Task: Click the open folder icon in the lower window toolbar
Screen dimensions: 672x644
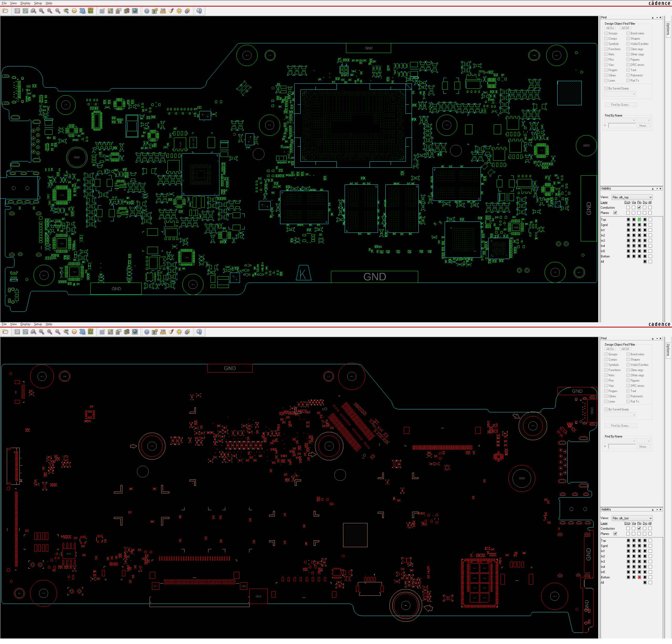Action: point(6,332)
